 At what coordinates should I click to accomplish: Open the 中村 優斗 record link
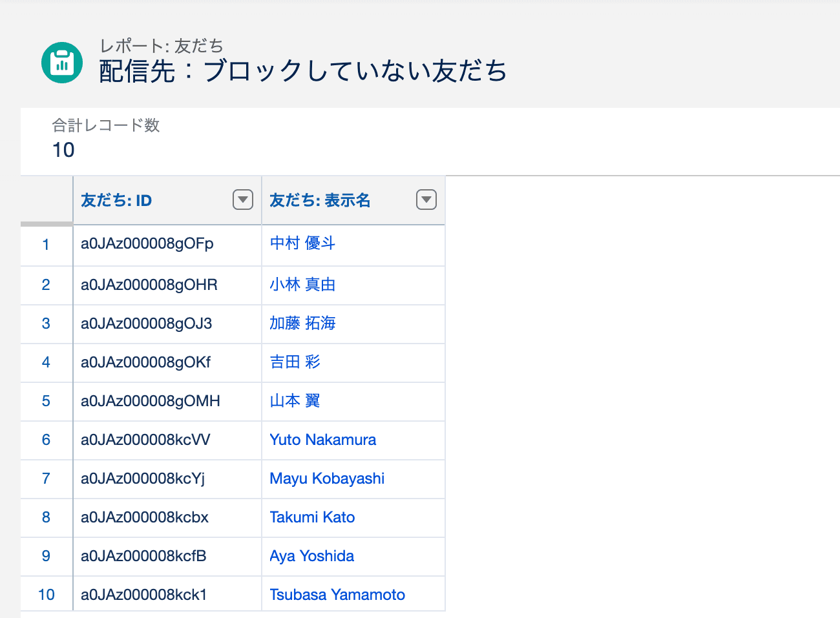coord(302,243)
